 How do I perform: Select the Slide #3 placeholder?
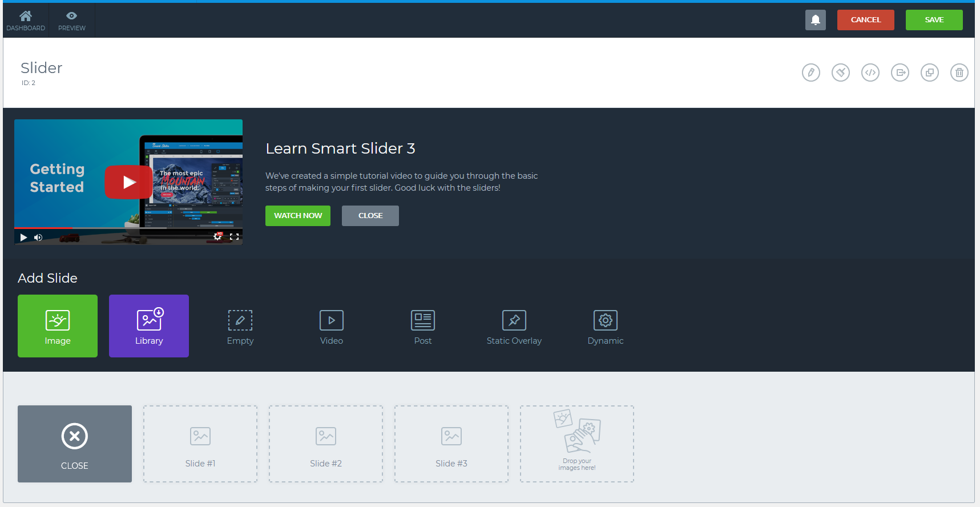click(451, 444)
